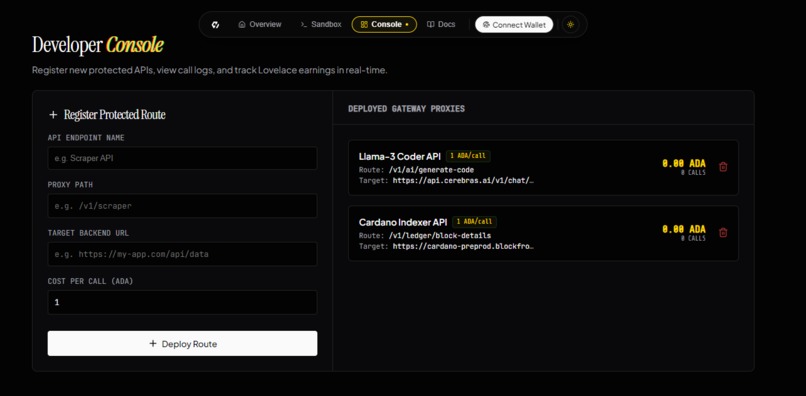The image size is (806, 396).
Task: Focus the Cost Per Call input
Action: click(182, 302)
